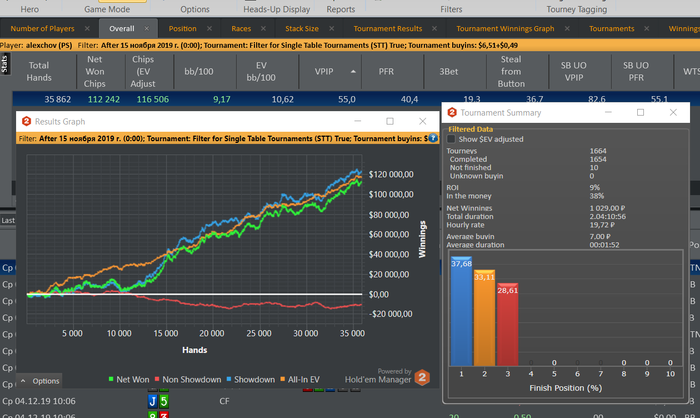700x418 pixels.
Task: Open the Filters ribbon group
Action: pos(451,9)
